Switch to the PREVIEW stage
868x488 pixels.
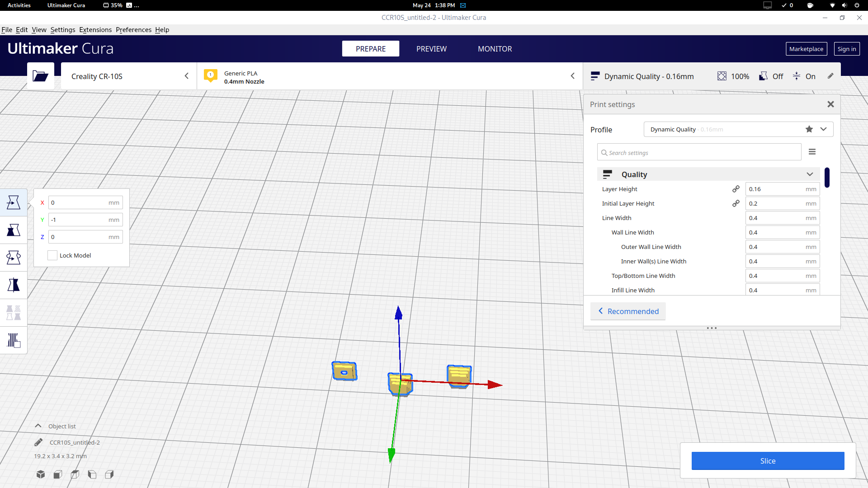(x=431, y=49)
